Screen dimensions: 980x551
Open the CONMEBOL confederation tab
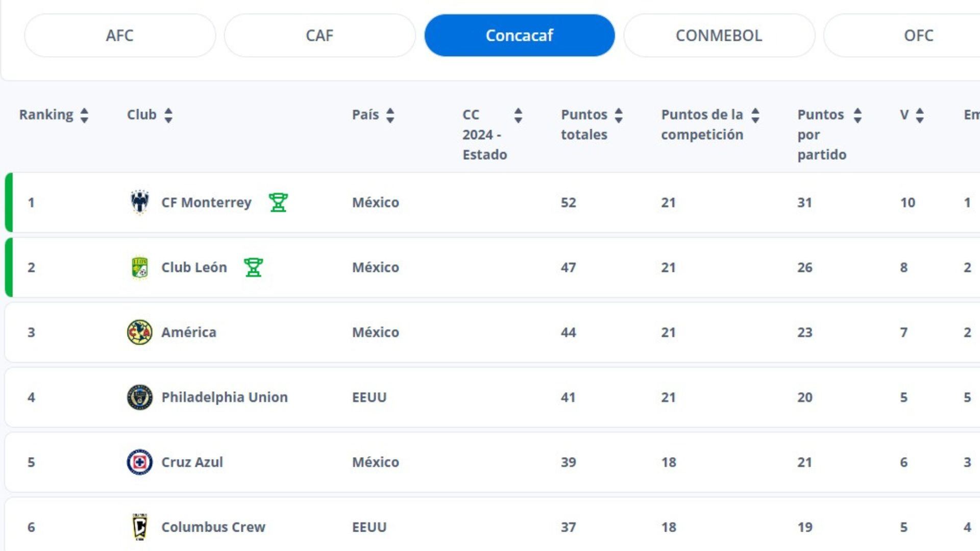coord(719,35)
